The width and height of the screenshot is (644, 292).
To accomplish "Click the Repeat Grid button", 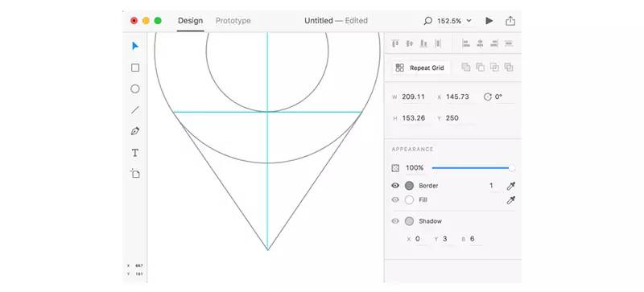I will [x=420, y=68].
